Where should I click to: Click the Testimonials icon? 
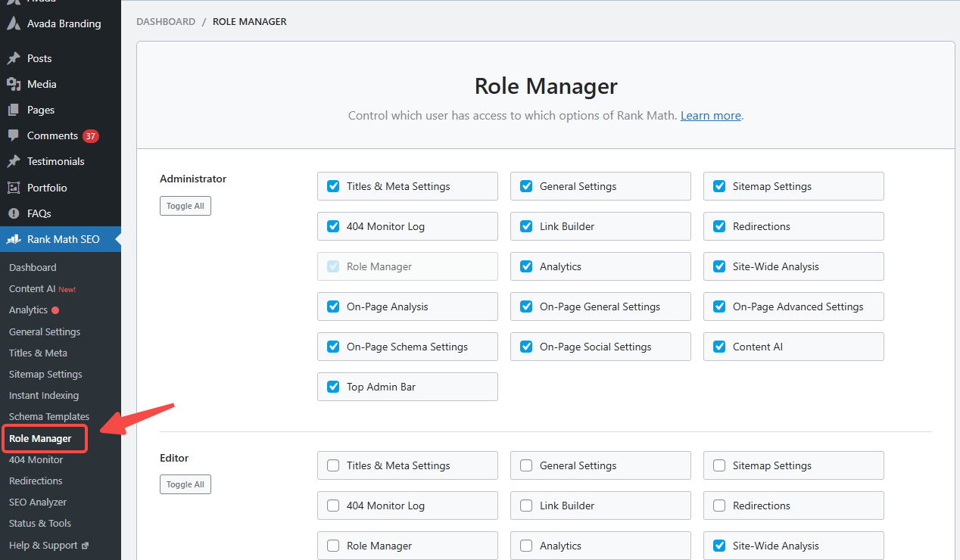pos(15,160)
